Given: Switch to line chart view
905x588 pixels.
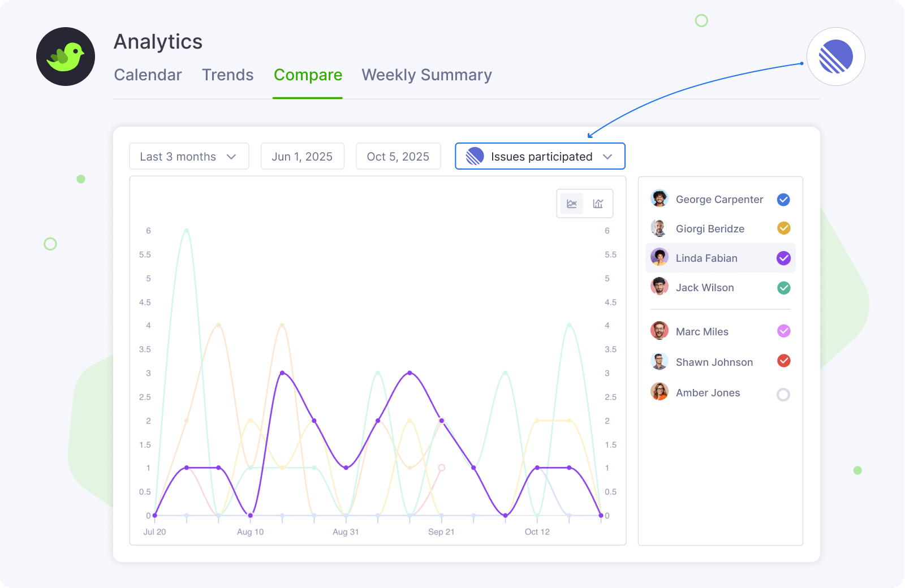Looking at the screenshot, I should click(572, 204).
